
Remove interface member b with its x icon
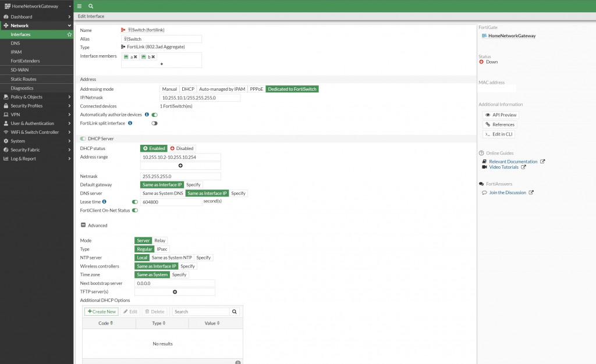[153, 57]
